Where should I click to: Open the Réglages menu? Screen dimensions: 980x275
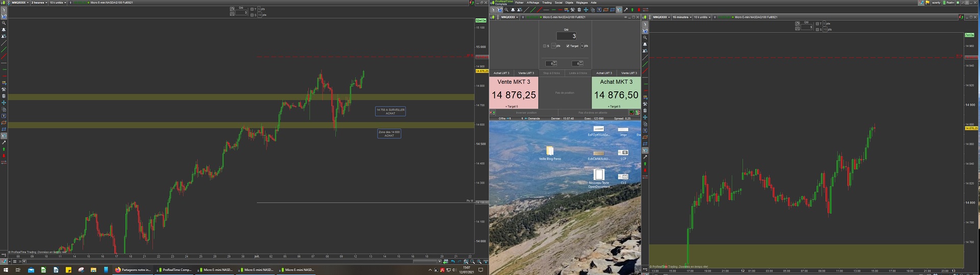point(581,3)
